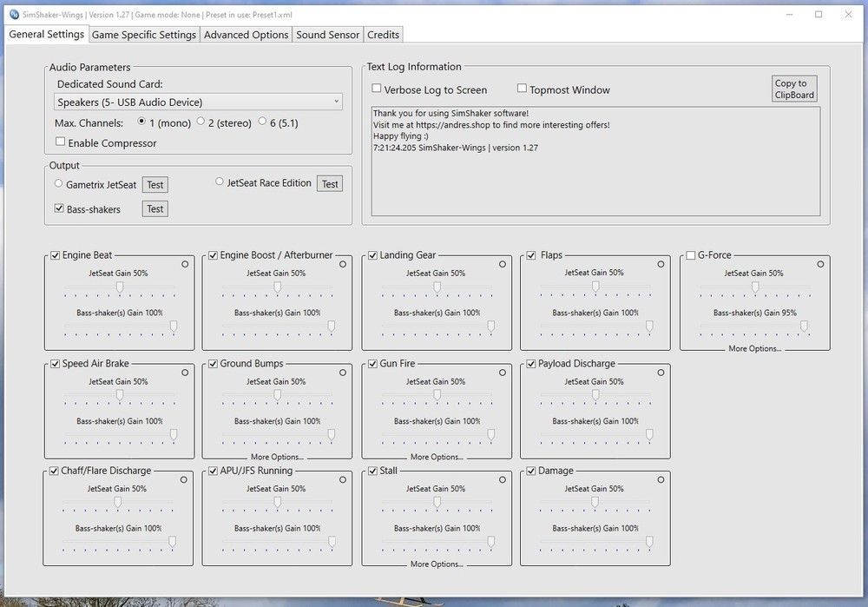The height and width of the screenshot is (607, 868).
Task: Click the 'Happy flying :)' log line
Action: (401, 136)
